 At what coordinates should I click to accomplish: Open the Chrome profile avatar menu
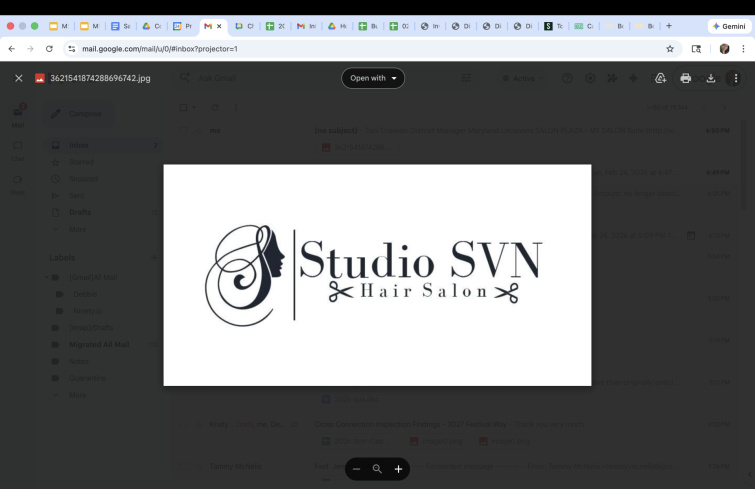point(724,48)
